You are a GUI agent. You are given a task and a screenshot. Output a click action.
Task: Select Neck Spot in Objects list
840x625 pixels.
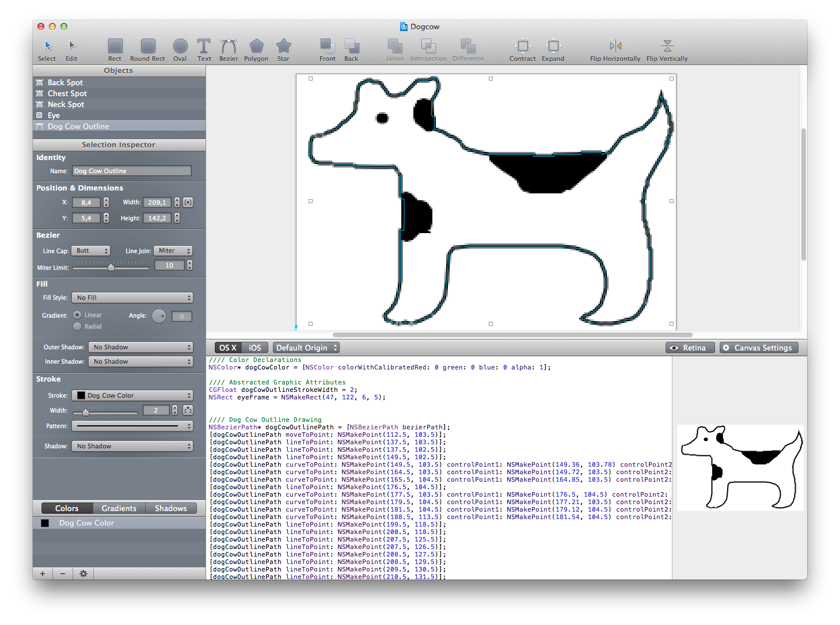[x=119, y=104]
